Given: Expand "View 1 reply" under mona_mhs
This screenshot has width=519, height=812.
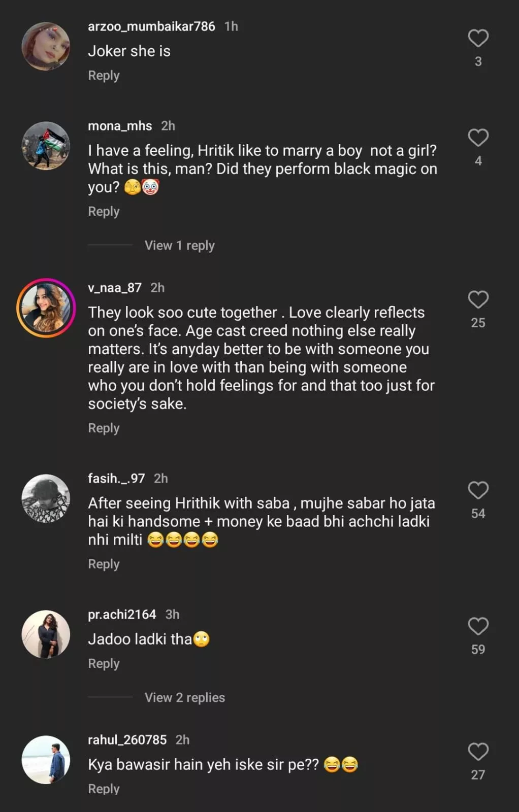Looking at the screenshot, I should [x=179, y=246].
